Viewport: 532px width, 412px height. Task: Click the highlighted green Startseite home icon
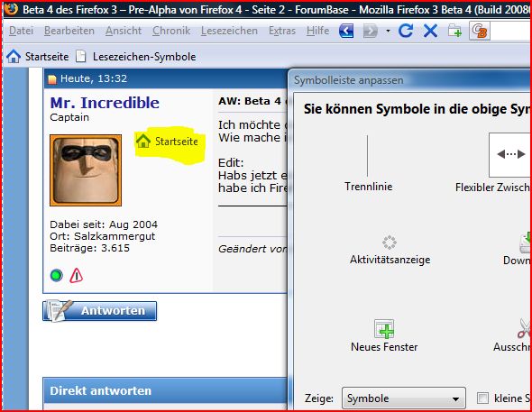(x=143, y=141)
